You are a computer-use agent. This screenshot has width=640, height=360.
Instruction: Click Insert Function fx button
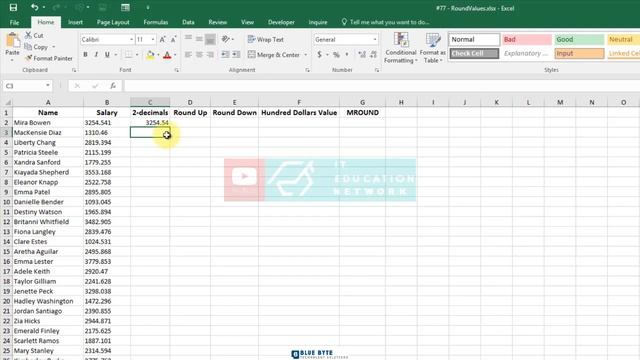coord(113,86)
